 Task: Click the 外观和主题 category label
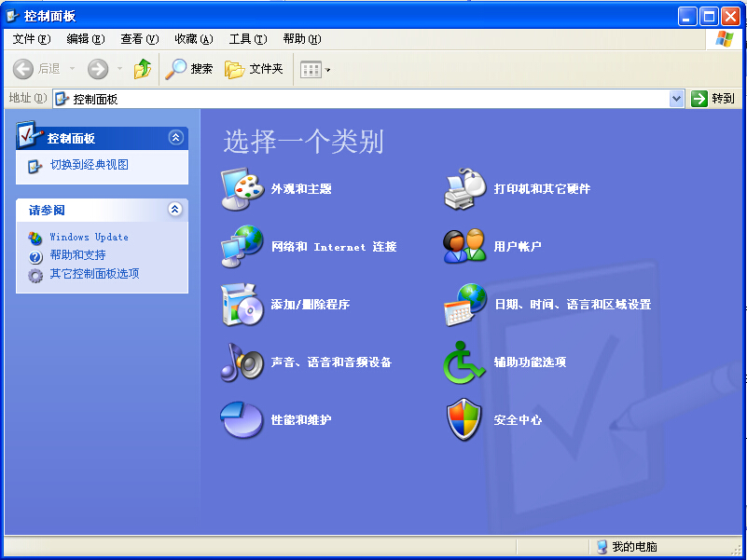point(301,189)
